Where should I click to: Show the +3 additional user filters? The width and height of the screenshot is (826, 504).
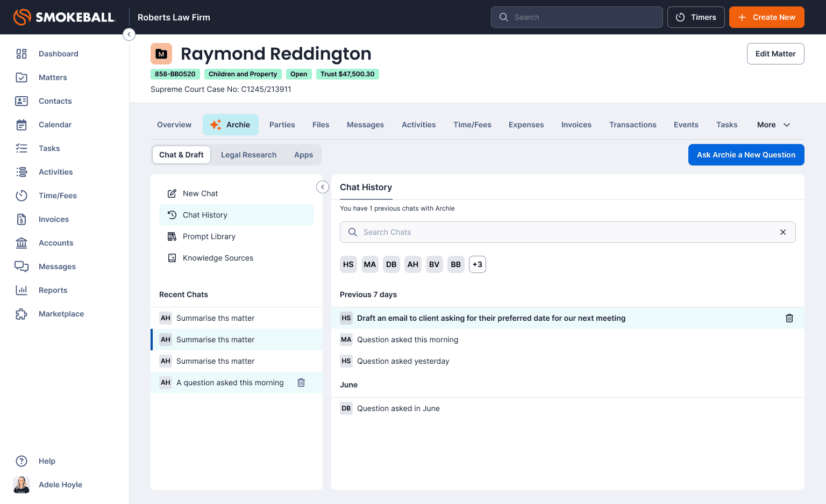pos(478,264)
